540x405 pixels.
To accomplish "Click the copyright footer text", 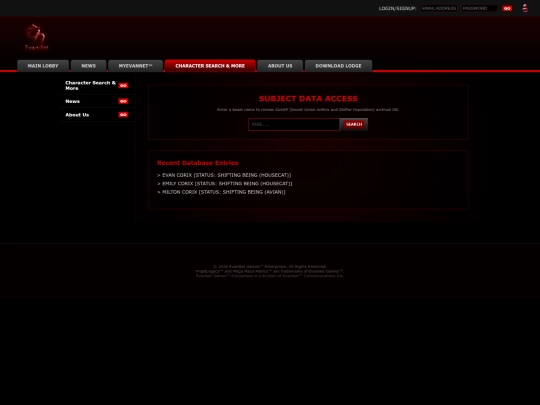I will tap(270, 271).
